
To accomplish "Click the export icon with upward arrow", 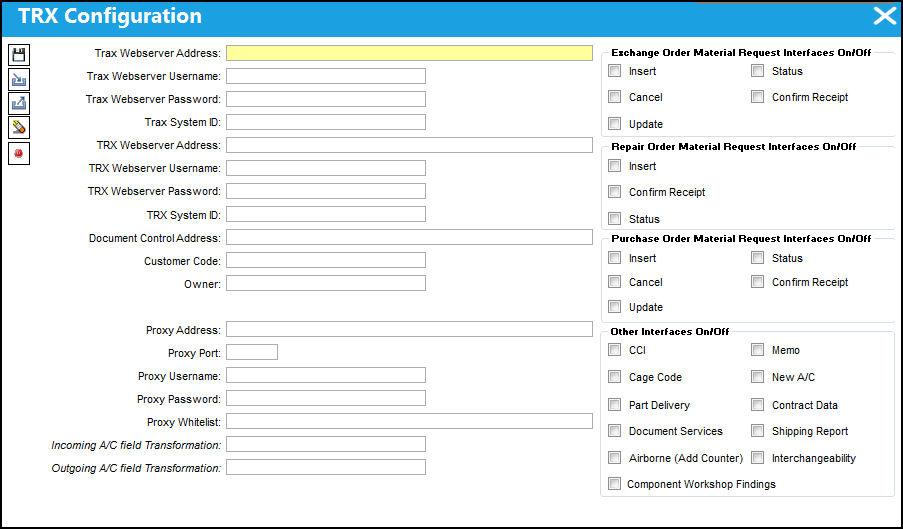I will 19,104.
